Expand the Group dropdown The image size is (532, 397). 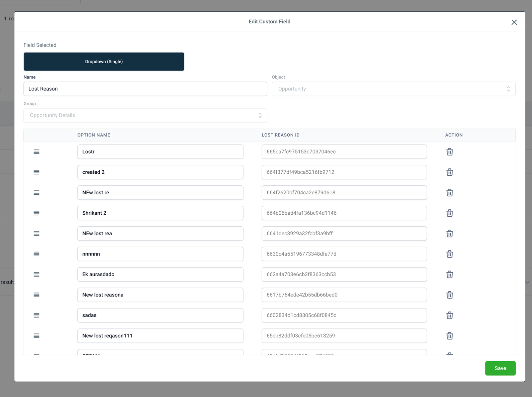point(145,115)
